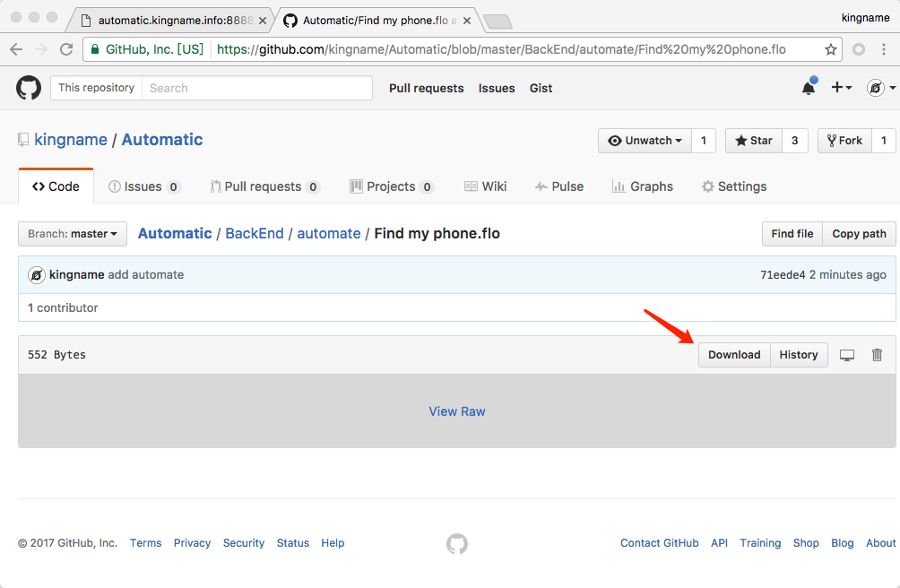Click BackEnd in file breadcrumb
This screenshot has width=900, height=588.
point(255,233)
